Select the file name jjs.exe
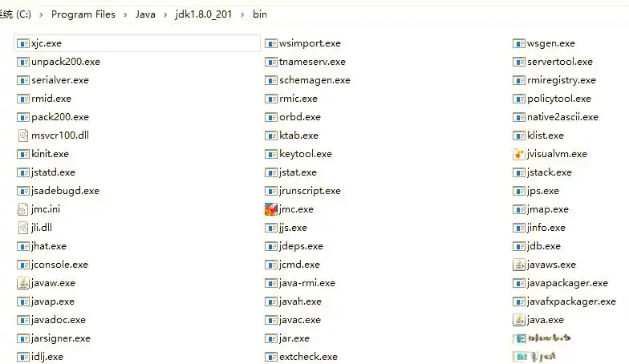629x364 pixels. [293, 228]
